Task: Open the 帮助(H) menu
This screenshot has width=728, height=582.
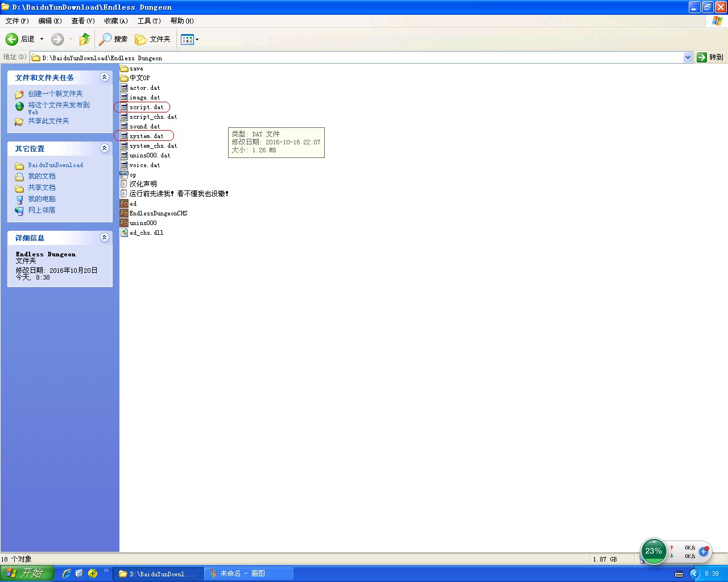Action: 182,21
